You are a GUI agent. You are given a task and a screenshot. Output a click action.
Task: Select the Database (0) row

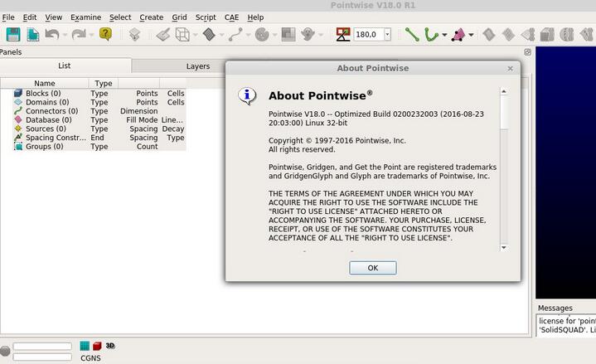click(x=99, y=119)
